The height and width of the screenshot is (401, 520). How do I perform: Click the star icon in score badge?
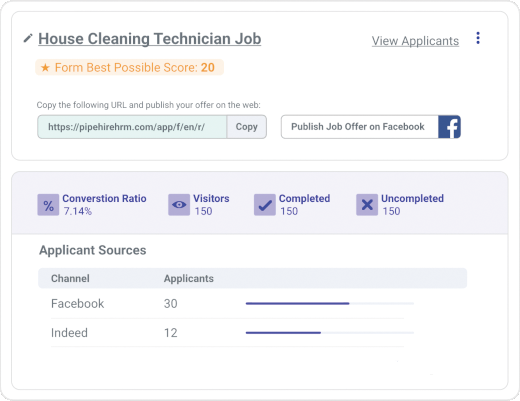pos(45,68)
